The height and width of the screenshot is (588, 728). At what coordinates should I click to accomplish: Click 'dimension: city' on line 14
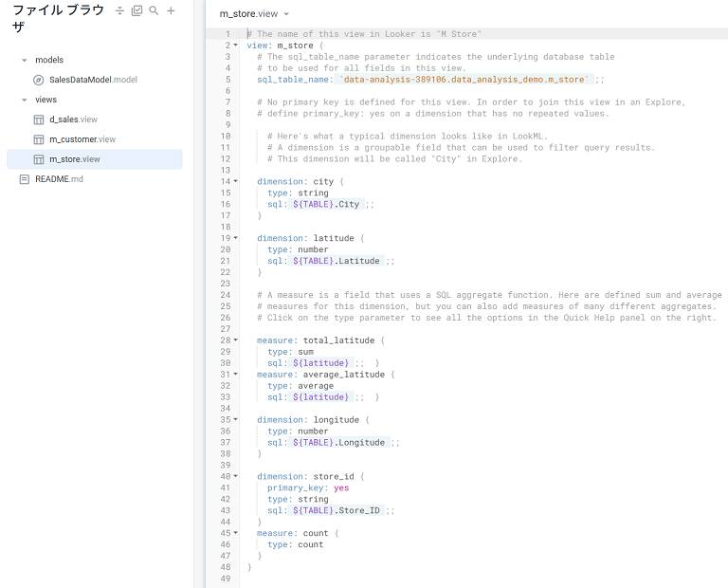coord(296,181)
